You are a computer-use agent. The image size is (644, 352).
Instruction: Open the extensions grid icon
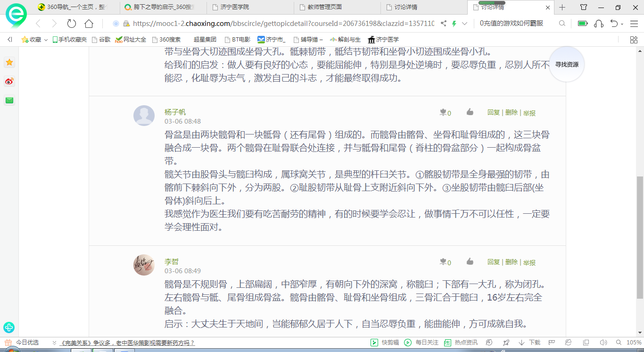(x=634, y=40)
